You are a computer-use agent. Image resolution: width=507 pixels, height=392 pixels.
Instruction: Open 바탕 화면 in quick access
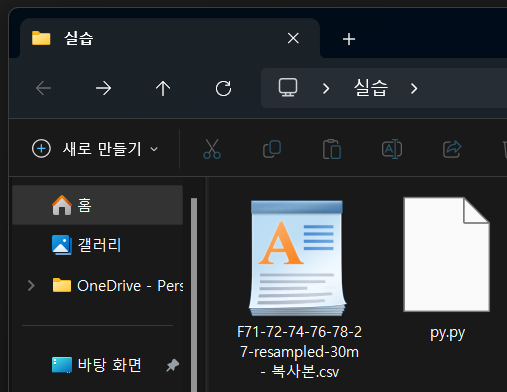(97, 365)
